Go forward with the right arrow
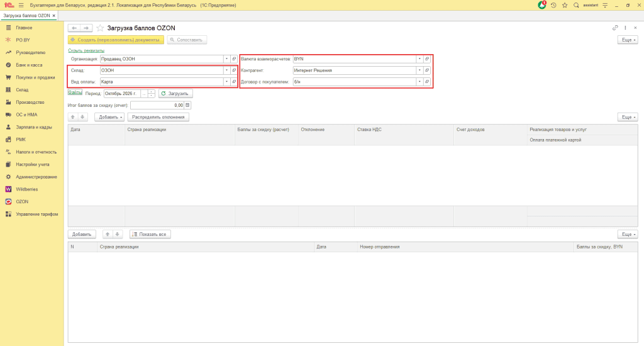Image resolution: width=644 pixels, height=346 pixels. [86, 28]
